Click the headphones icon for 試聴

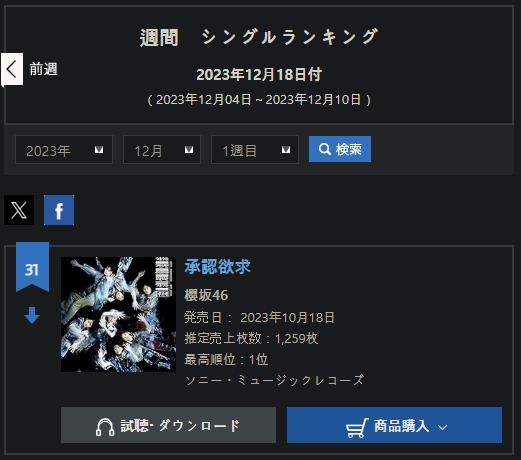click(x=105, y=427)
